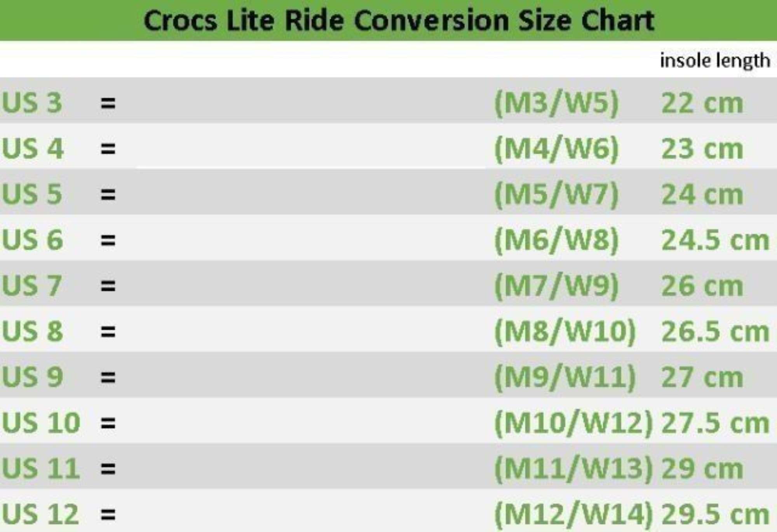Click the M6/W8 conversion text
Viewport: 777px width, 532px height.
556,240
